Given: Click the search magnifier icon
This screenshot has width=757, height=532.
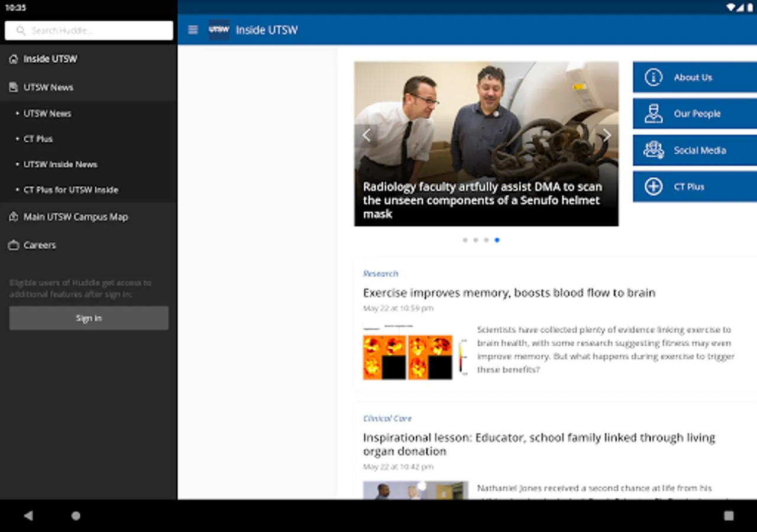Looking at the screenshot, I should tap(21, 31).
